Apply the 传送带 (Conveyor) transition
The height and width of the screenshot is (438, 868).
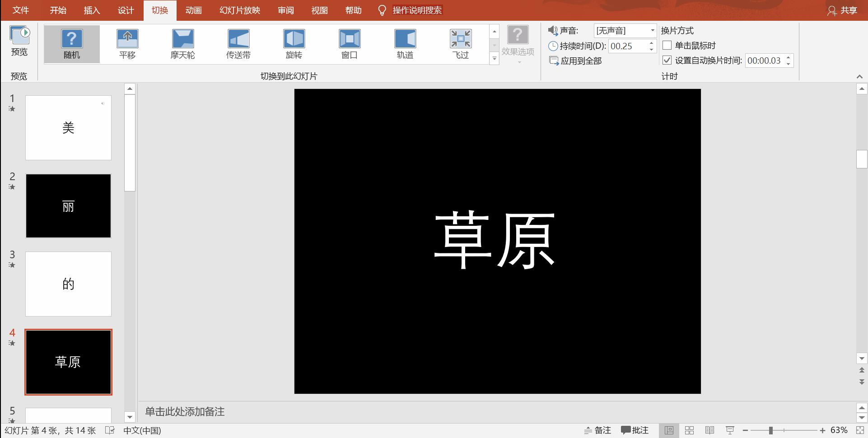click(238, 43)
